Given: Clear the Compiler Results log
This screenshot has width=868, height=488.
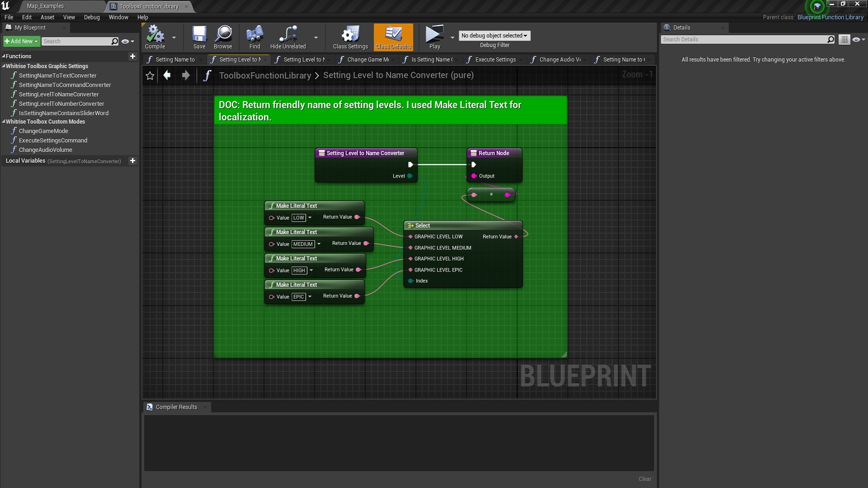Looking at the screenshot, I should coord(644,479).
